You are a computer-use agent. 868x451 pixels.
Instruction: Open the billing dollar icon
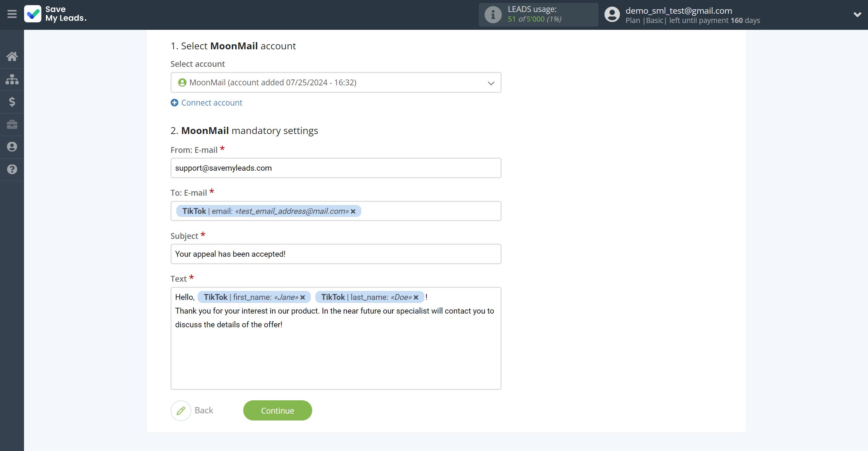[12, 102]
